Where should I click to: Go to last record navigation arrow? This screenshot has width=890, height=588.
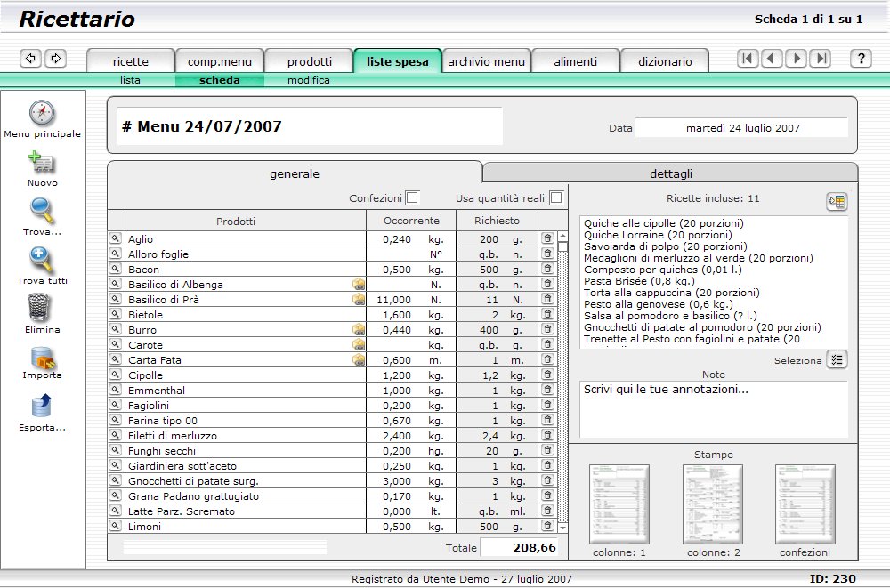[821, 59]
